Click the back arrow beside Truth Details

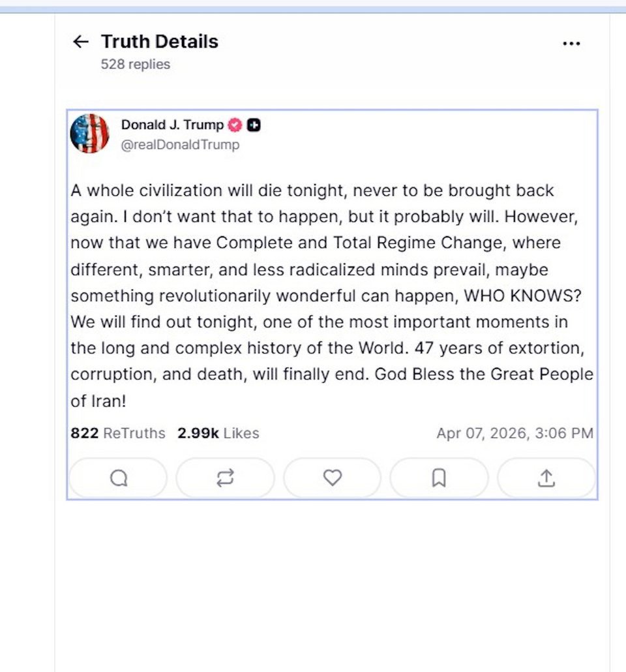(x=80, y=42)
